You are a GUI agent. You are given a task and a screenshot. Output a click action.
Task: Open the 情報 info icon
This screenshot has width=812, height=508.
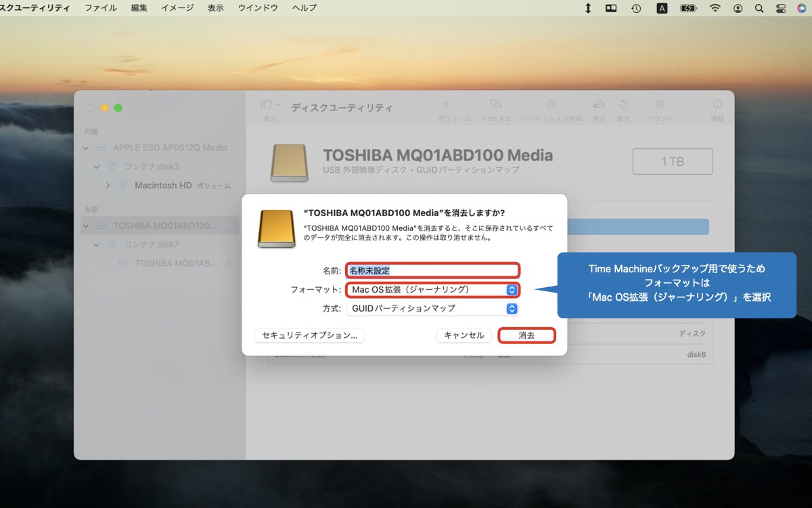pos(716,106)
